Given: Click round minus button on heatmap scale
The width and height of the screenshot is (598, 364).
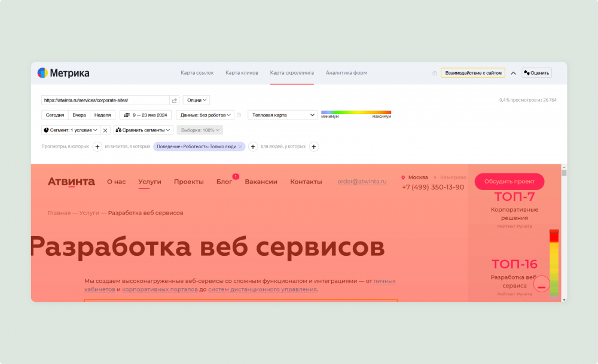Looking at the screenshot, I should click(541, 285).
